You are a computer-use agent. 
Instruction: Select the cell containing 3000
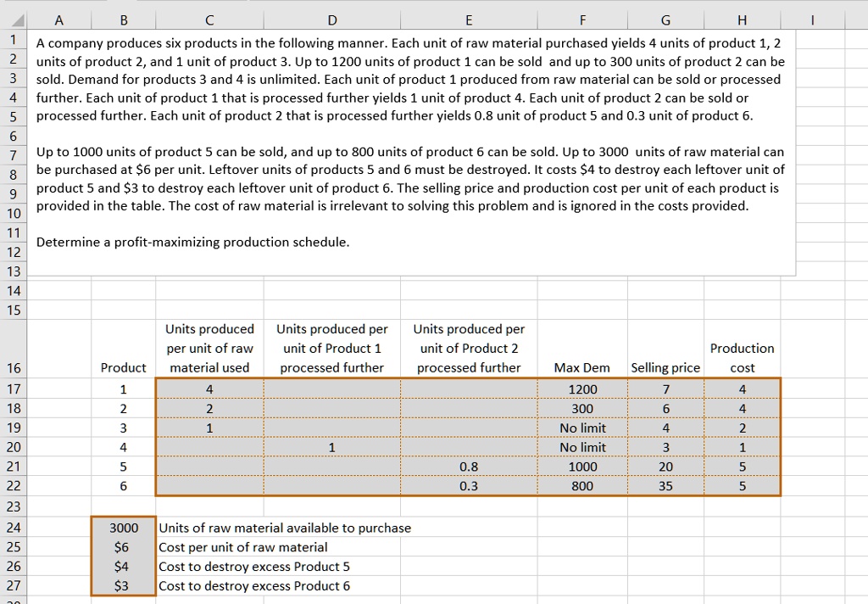pos(123,527)
